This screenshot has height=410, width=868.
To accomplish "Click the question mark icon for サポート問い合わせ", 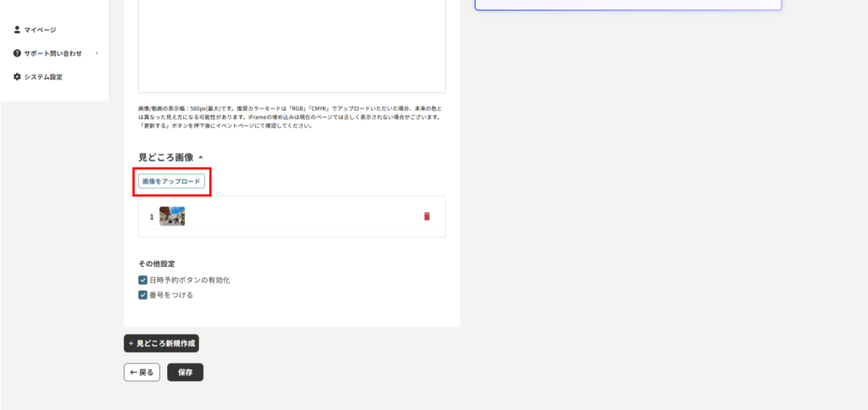I will coord(17,53).
